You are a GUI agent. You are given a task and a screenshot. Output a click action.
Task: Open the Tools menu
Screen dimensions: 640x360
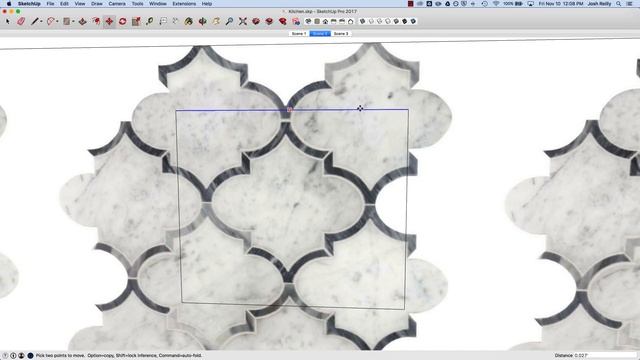click(x=138, y=4)
